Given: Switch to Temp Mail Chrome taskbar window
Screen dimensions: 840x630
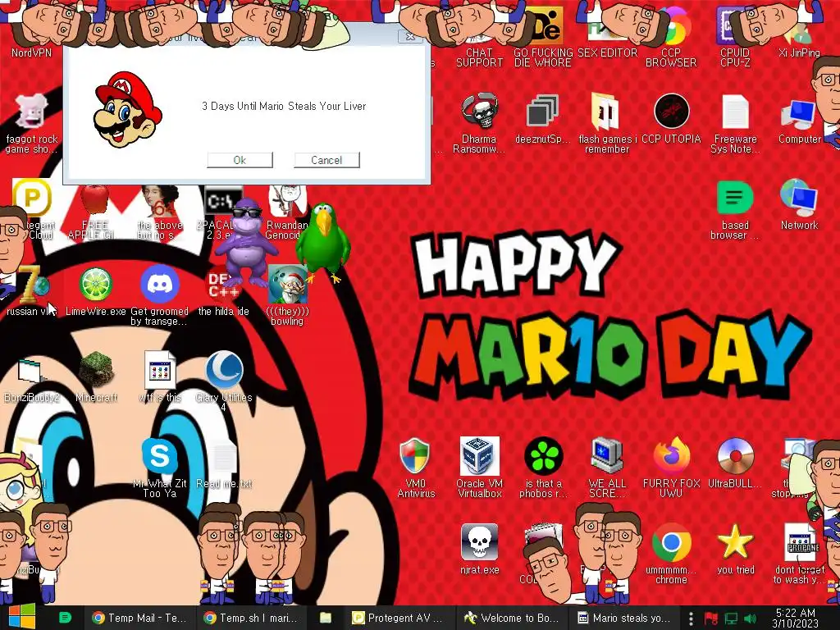Looking at the screenshot, I should [x=139, y=618].
